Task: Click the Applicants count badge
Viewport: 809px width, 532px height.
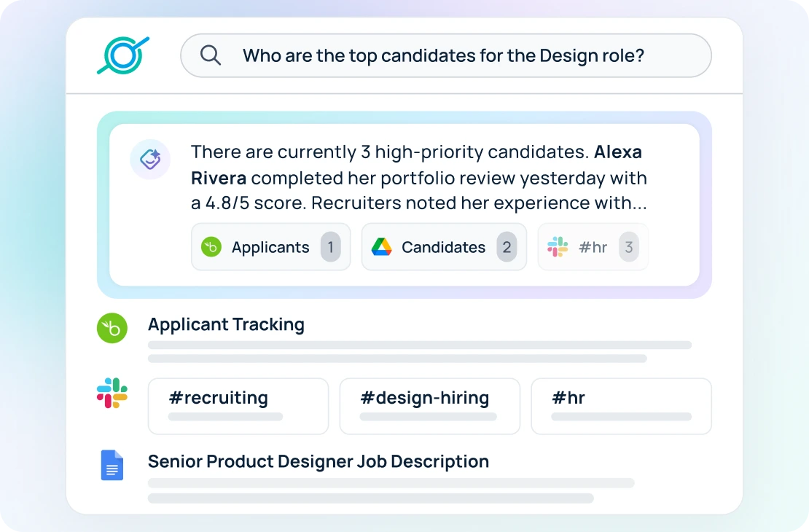Action: 332,247
